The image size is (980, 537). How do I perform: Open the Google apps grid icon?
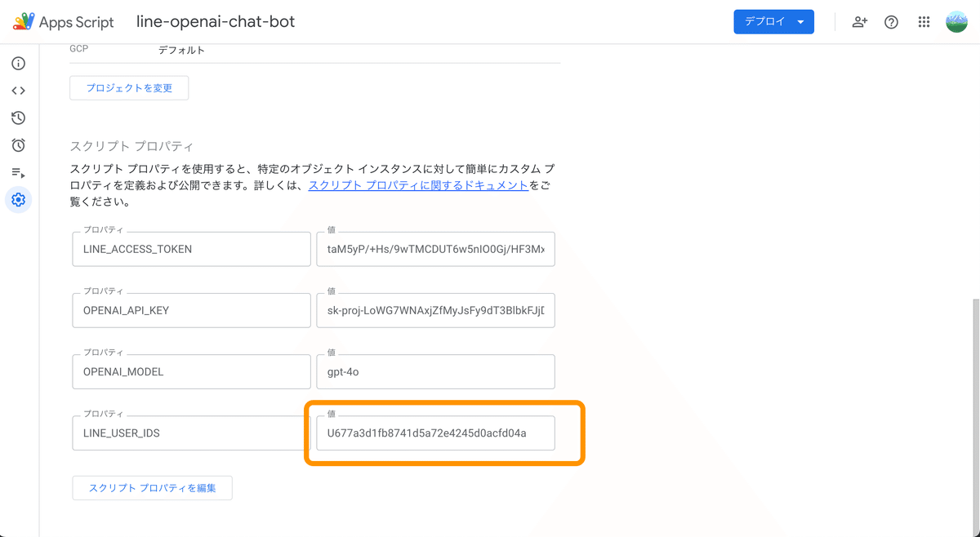(x=924, y=22)
